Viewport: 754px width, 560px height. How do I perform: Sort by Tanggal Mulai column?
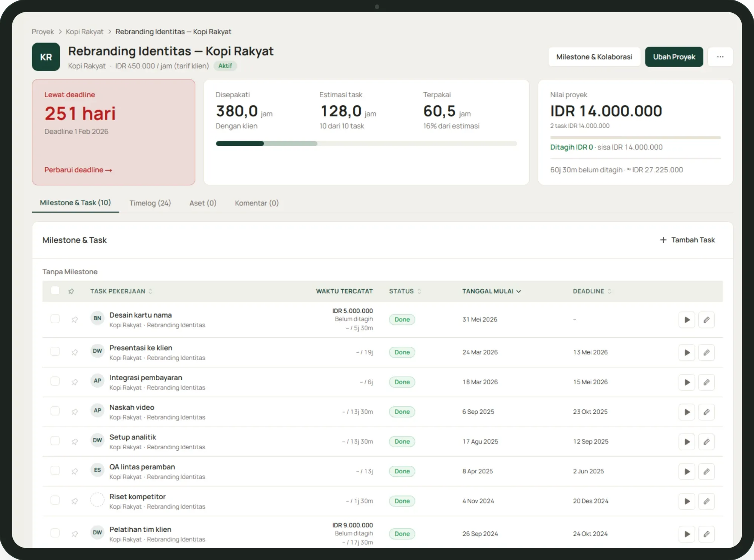click(492, 291)
